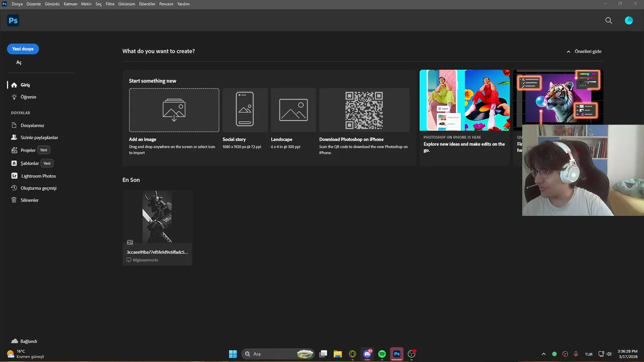Open the search magnifier icon in header
This screenshot has height=362, width=644.
[609, 21]
